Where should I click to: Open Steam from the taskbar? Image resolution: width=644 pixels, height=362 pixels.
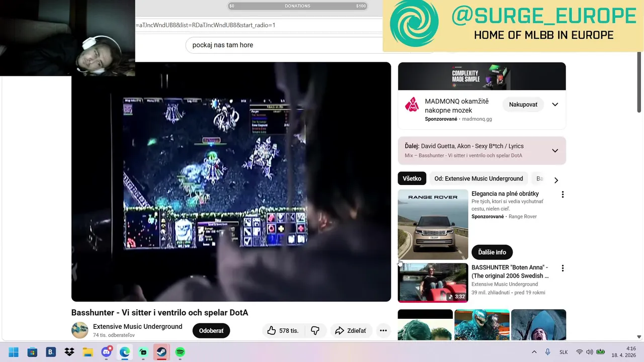click(x=162, y=352)
